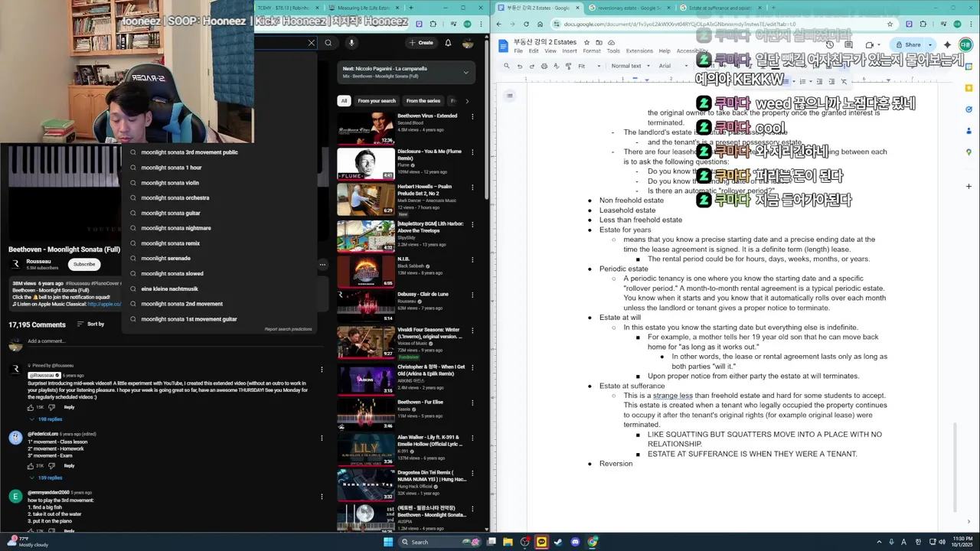Switch to reversionary estate Google Search tab
The height and width of the screenshot is (551, 980).
(630, 8)
